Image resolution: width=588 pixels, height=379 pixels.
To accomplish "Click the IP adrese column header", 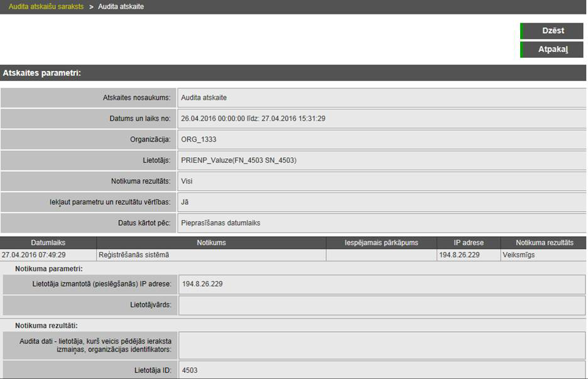I will [469, 243].
